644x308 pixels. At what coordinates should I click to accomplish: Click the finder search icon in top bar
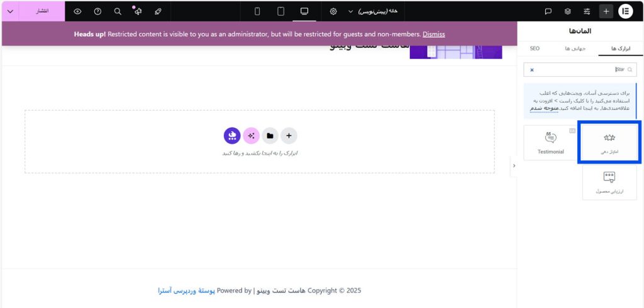(118, 11)
